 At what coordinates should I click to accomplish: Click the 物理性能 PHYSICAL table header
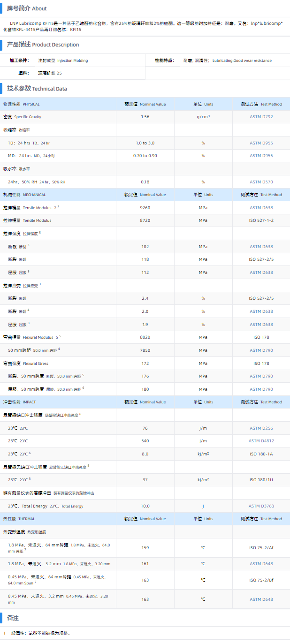22,104
